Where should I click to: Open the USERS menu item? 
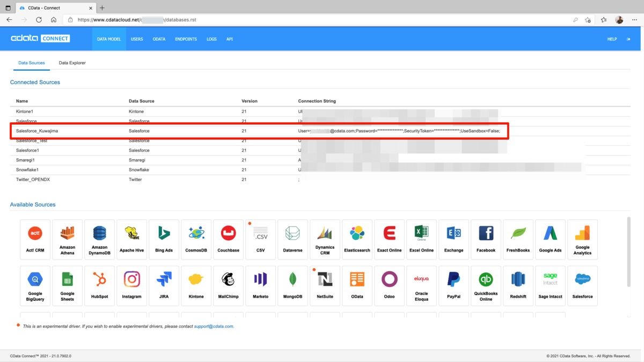click(x=137, y=39)
